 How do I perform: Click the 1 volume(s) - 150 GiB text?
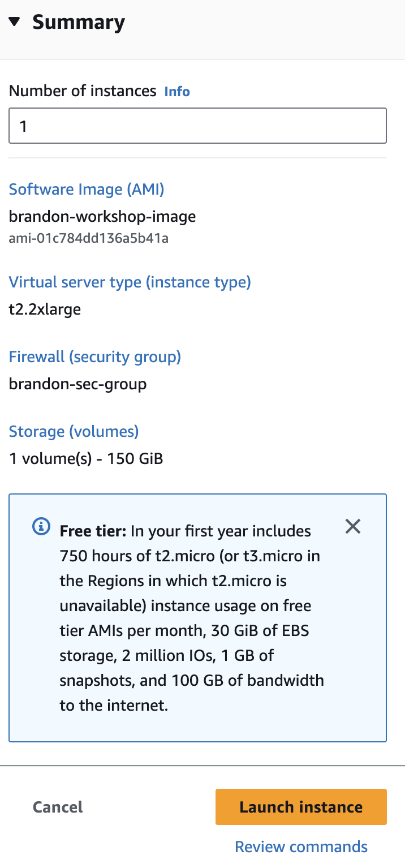(86, 458)
